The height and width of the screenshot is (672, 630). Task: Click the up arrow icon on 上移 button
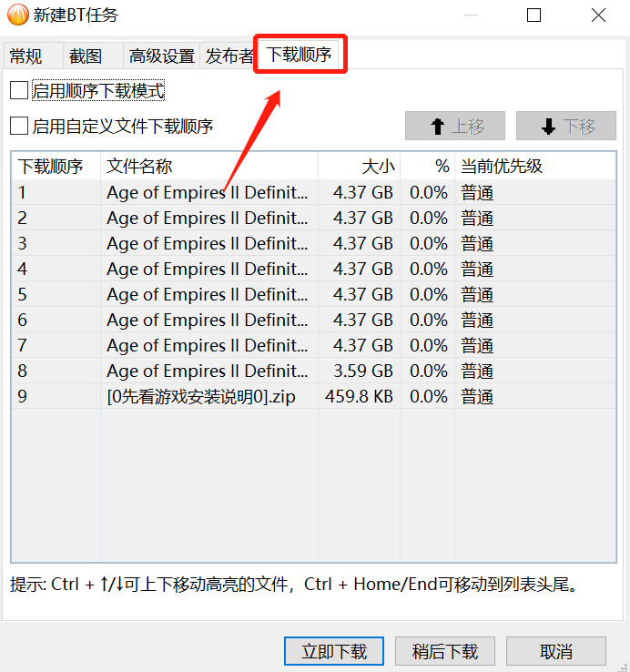pos(437,127)
